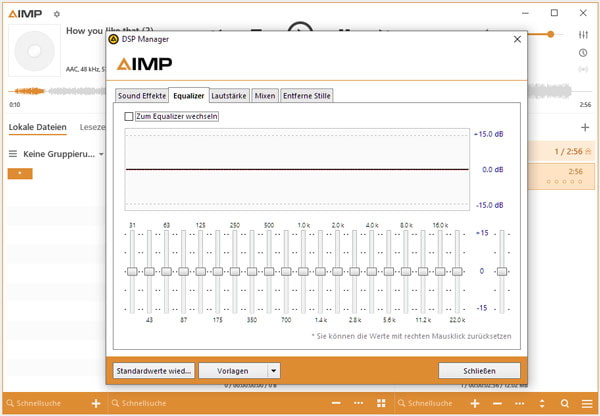Click the plus icon above the playlist
Viewport: 600px width, 416px height.
(x=585, y=127)
